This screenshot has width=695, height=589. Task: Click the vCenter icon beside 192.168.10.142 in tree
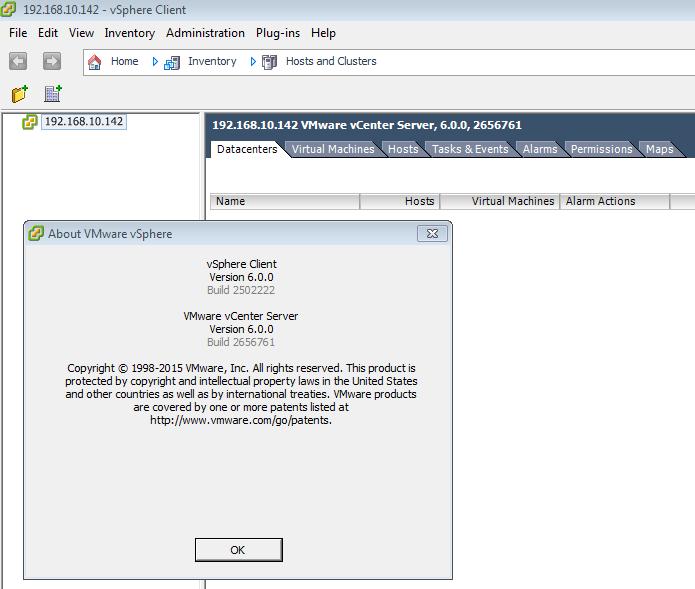(x=30, y=122)
